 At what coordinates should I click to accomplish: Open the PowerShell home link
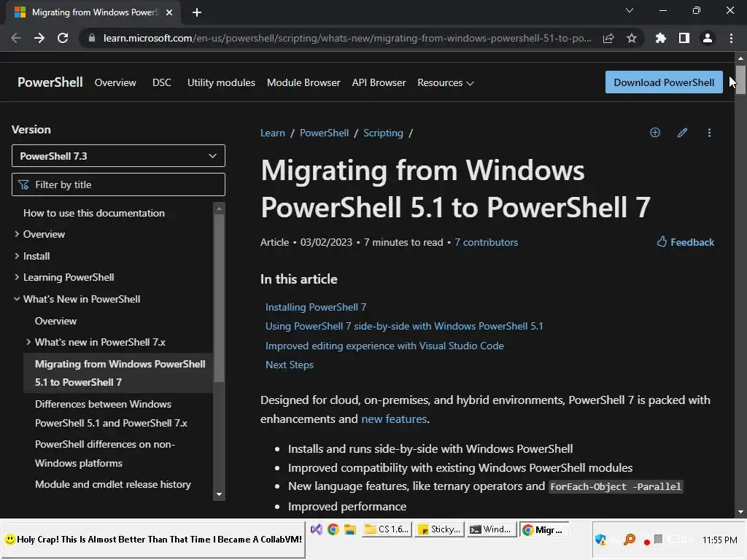50,82
